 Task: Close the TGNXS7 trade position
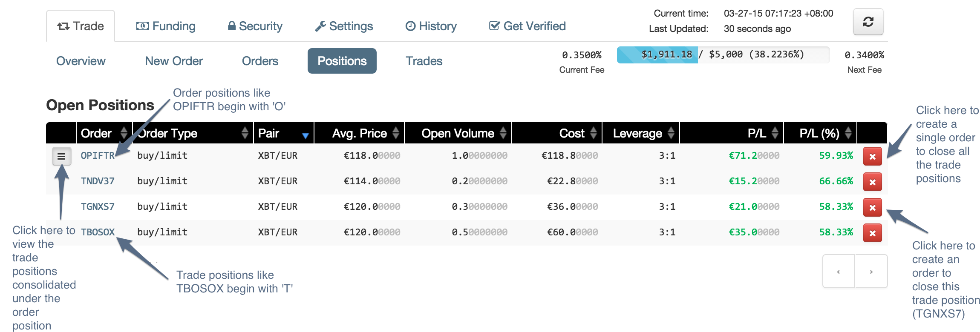click(872, 207)
